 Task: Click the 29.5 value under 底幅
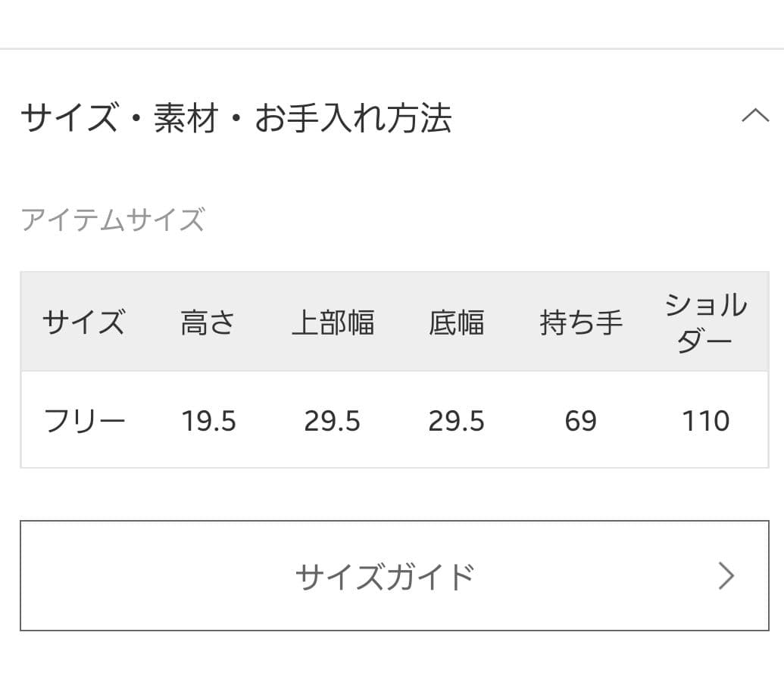pyautogui.click(x=456, y=421)
